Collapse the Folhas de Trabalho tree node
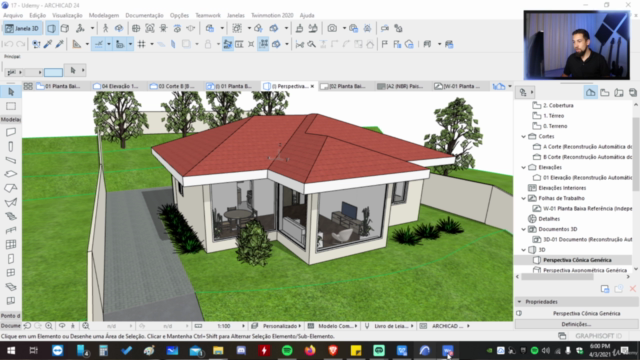Screen dimensions: 640x360 click(x=523, y=198)
